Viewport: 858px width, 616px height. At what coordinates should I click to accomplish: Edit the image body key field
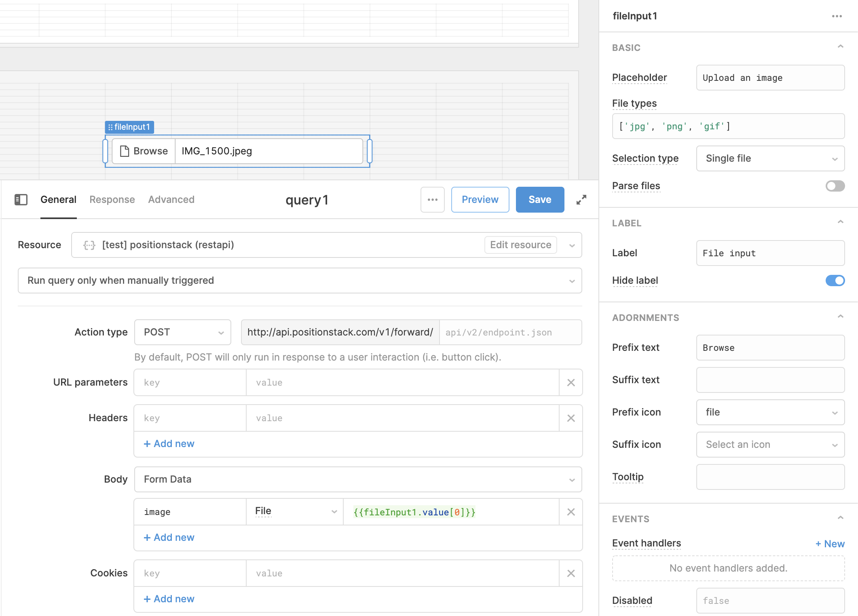190,512
